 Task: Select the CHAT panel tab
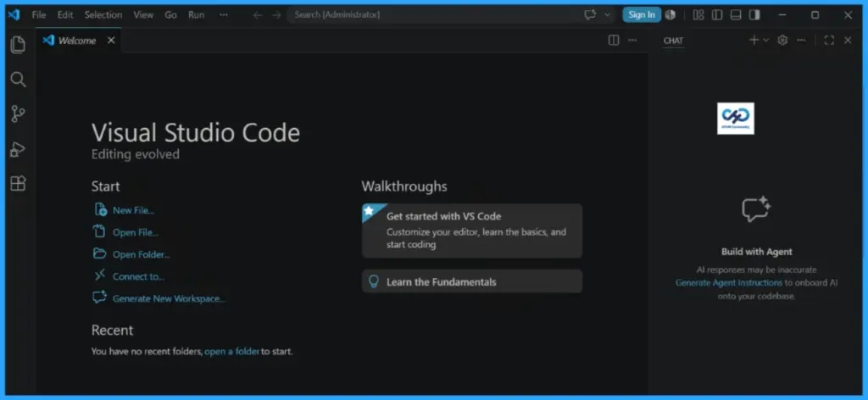tap(673, 41)
